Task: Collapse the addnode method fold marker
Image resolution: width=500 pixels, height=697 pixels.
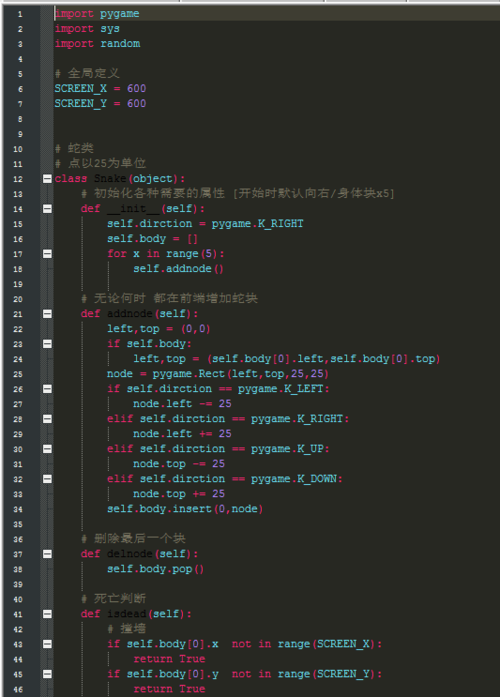Action: (47, 314)
